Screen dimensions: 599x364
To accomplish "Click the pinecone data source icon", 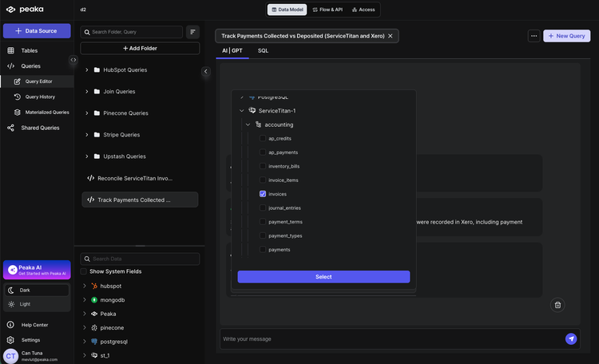I will click(94, 328).
